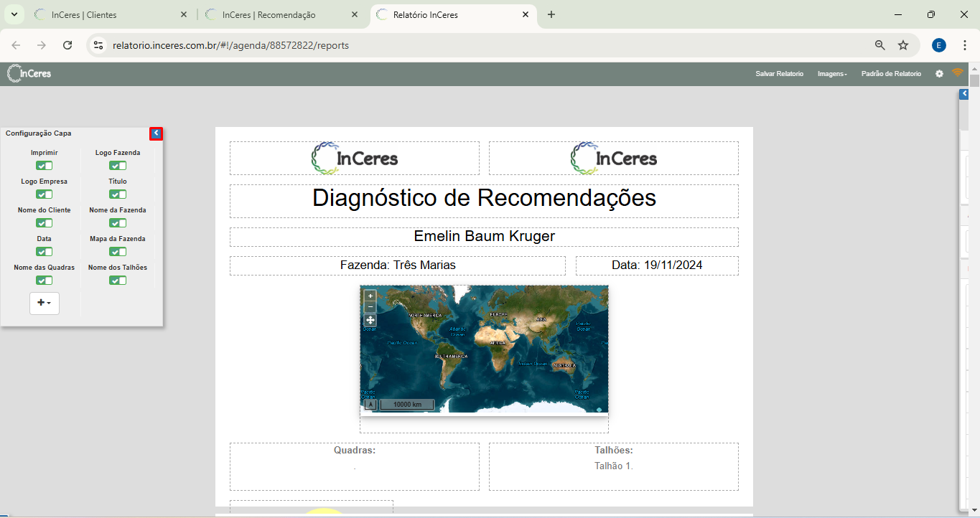Viewport: 980px width, 518px height.
Task: View site information icon in address bar
Action: tap(98, 45)
